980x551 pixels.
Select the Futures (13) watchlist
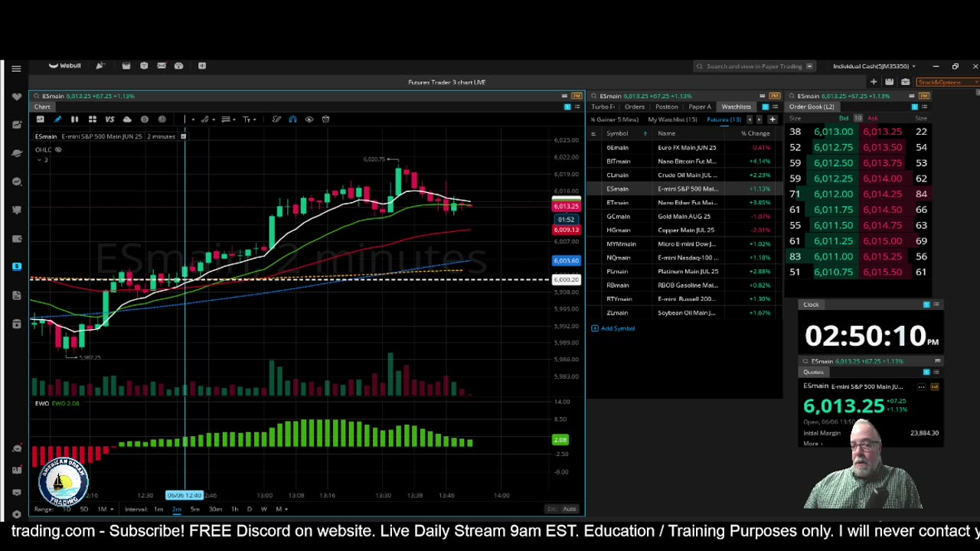pos(724,120)
